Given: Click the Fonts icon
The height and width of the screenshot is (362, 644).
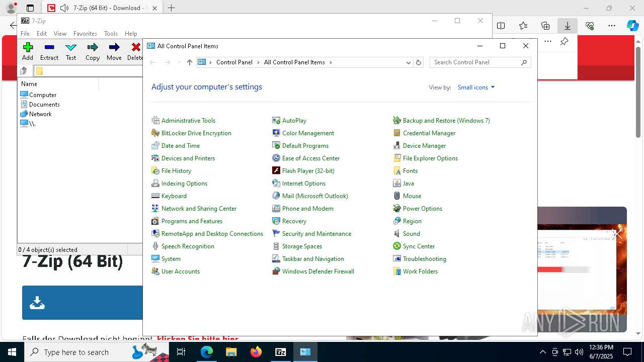Looking at the screenshot, I should tap(397, 171).
